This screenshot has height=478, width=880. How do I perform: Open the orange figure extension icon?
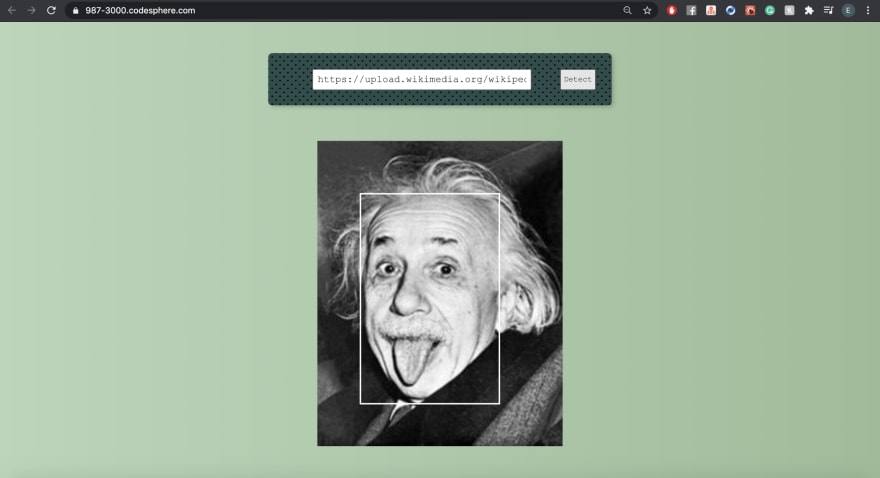coord(711,10)
